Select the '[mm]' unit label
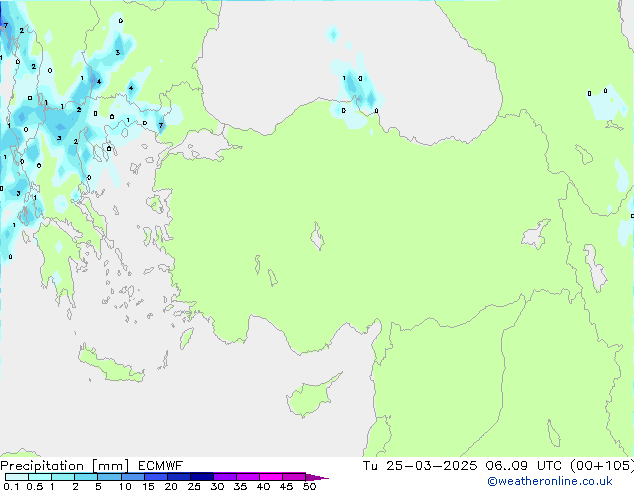 coord(110,466)
